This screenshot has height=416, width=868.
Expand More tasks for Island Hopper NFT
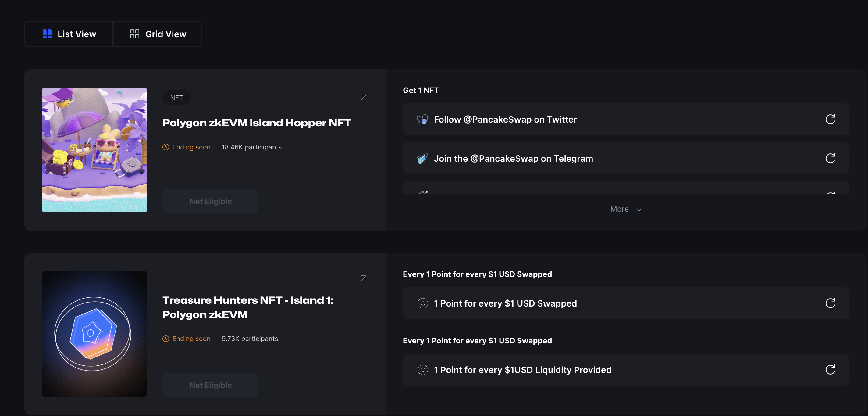619,209
